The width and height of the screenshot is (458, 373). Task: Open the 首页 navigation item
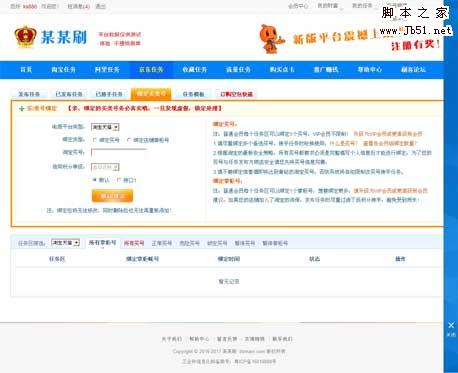coord(26,70)
